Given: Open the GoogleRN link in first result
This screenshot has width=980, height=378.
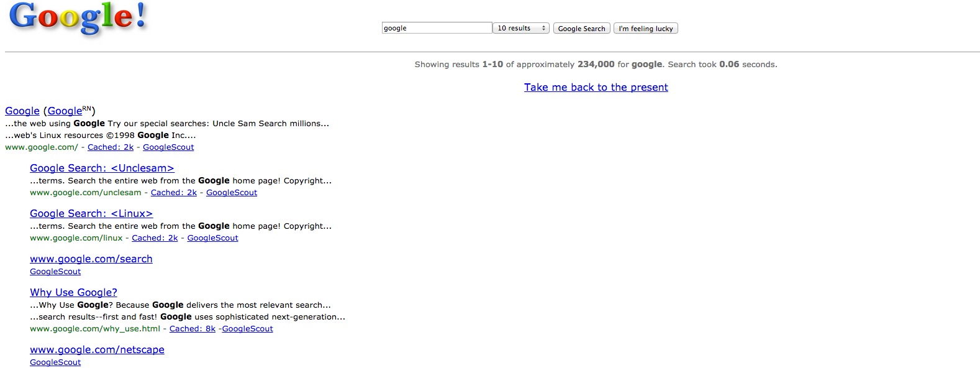Looking at the screenshot, I should (70, 111).
